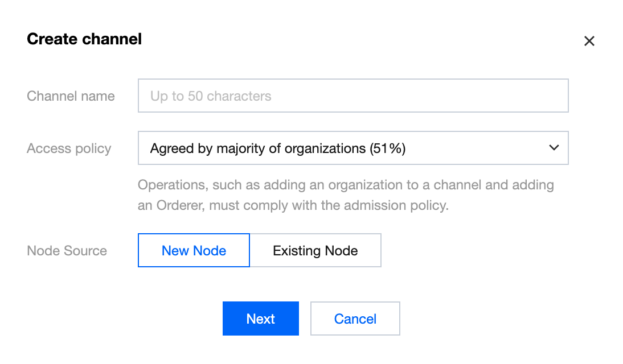623x364 pixels.
Task: Click the Channel name input field
Action: click(353, 96)
